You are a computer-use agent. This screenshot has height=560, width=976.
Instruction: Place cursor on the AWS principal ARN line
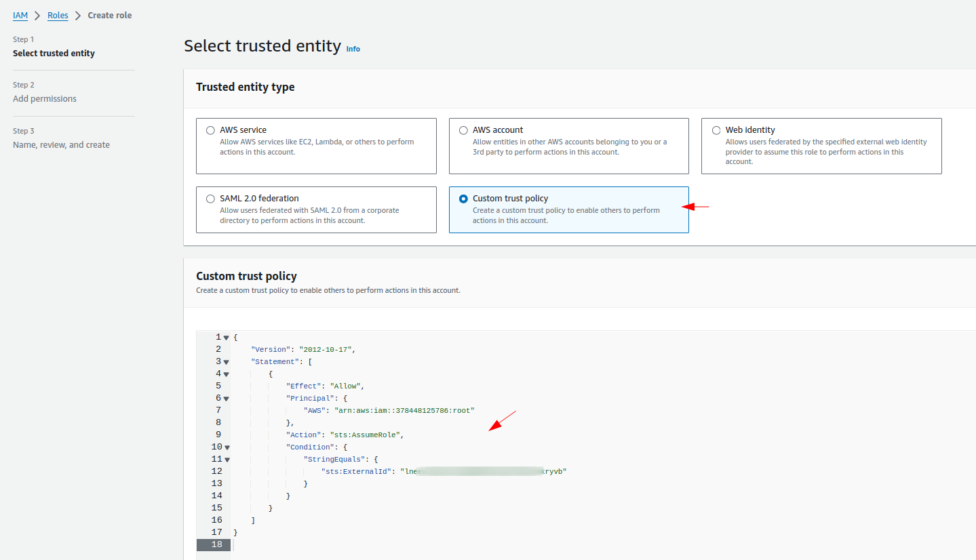click(404, 410)
